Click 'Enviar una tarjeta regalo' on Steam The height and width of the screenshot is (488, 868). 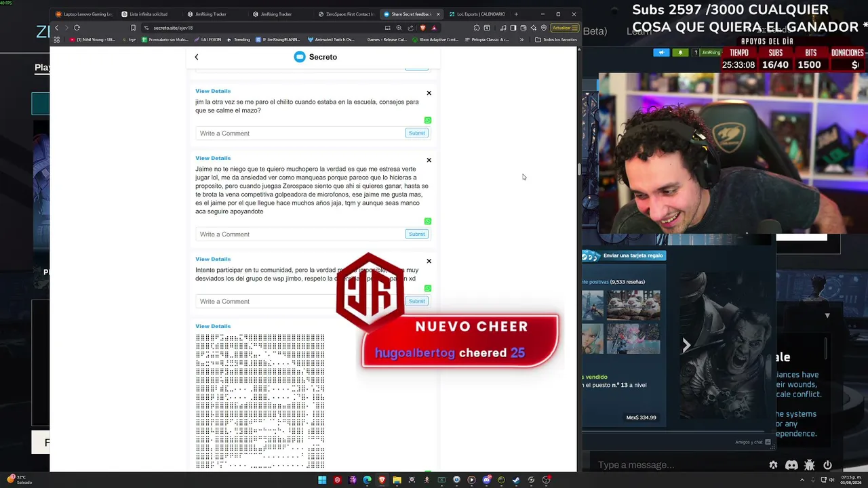[624, 256]
